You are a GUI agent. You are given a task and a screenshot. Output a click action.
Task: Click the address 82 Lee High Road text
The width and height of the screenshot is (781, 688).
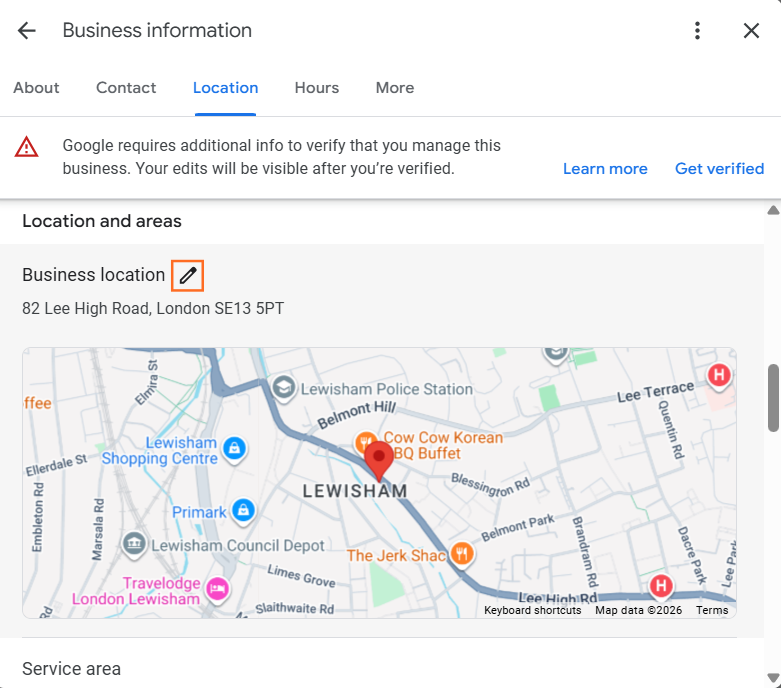(153, 308)
